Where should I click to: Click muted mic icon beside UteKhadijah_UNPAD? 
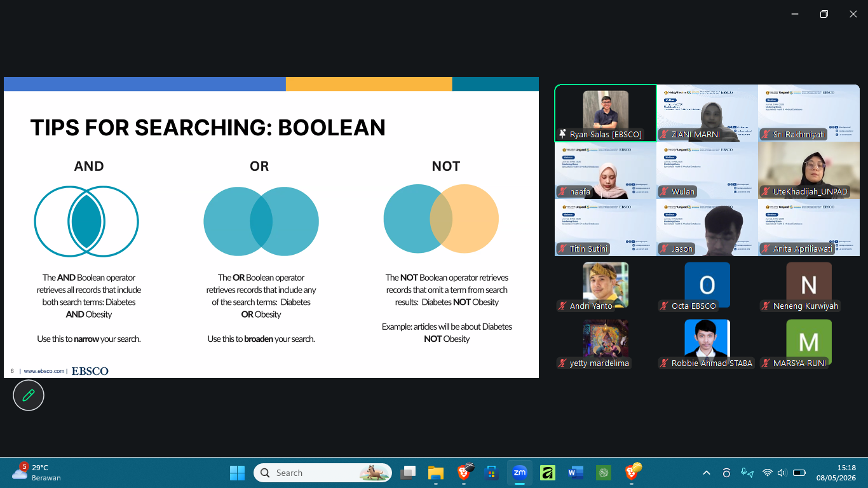[x=766, y=192]
